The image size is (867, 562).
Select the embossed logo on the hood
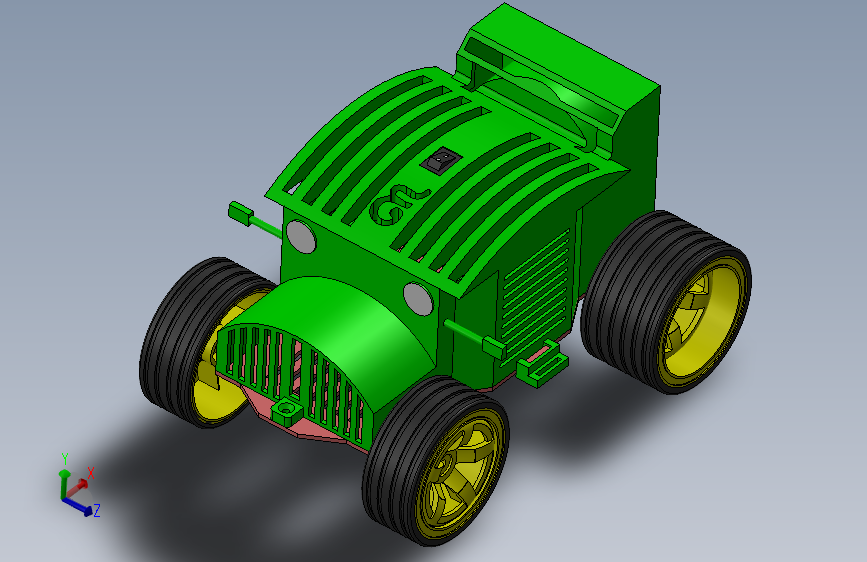tap(397, 205)
